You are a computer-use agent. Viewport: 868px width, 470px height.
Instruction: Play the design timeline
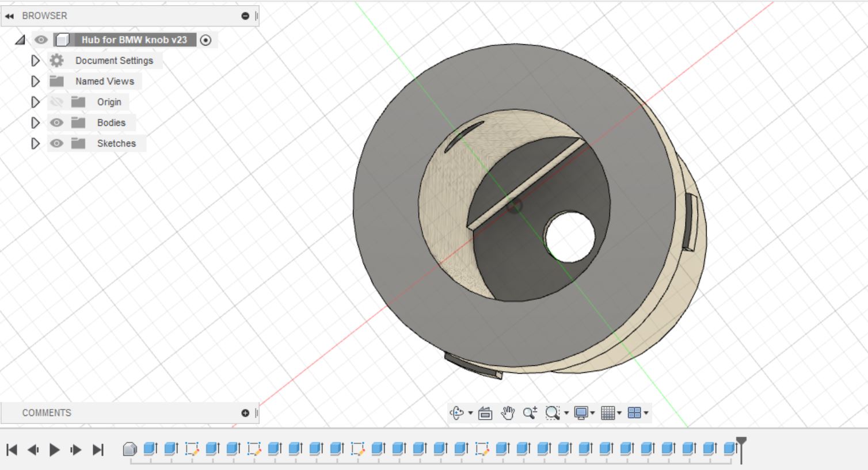[x=55, y=449]
